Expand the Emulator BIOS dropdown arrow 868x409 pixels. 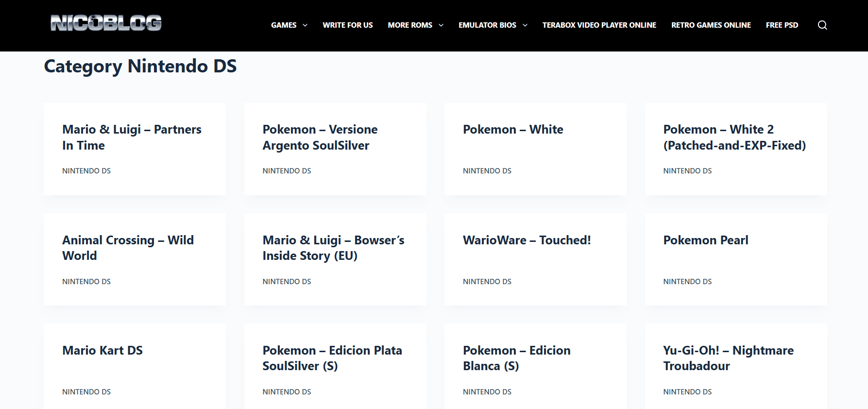pos(525,25)
